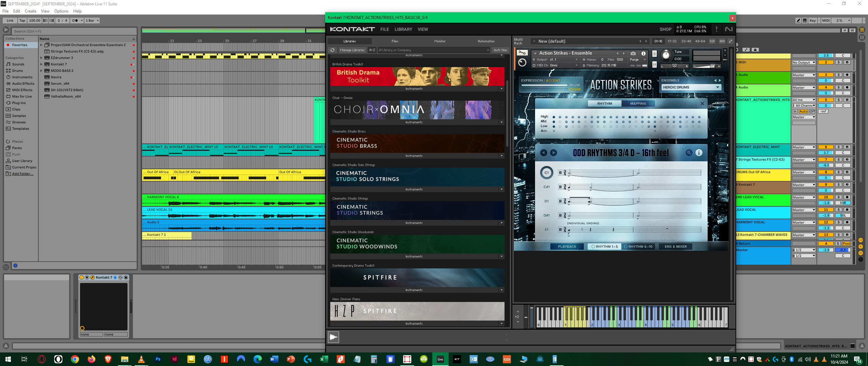
Task: Click the Kontakt 7 device activator circle
Action: click(x=81, y=278)
